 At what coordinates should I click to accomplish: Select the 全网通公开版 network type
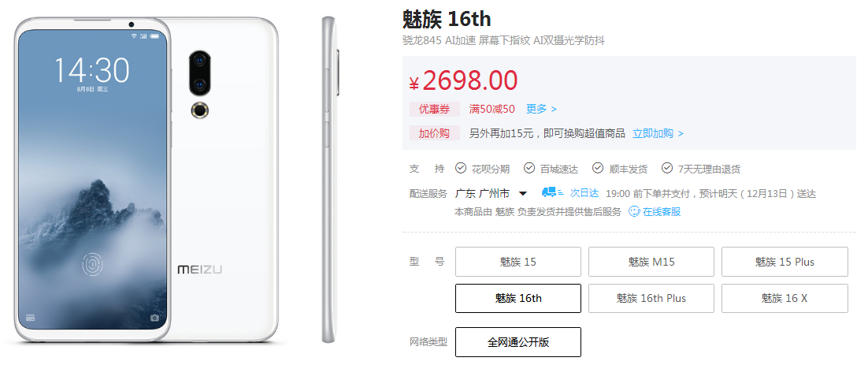[x=518, y=342]
